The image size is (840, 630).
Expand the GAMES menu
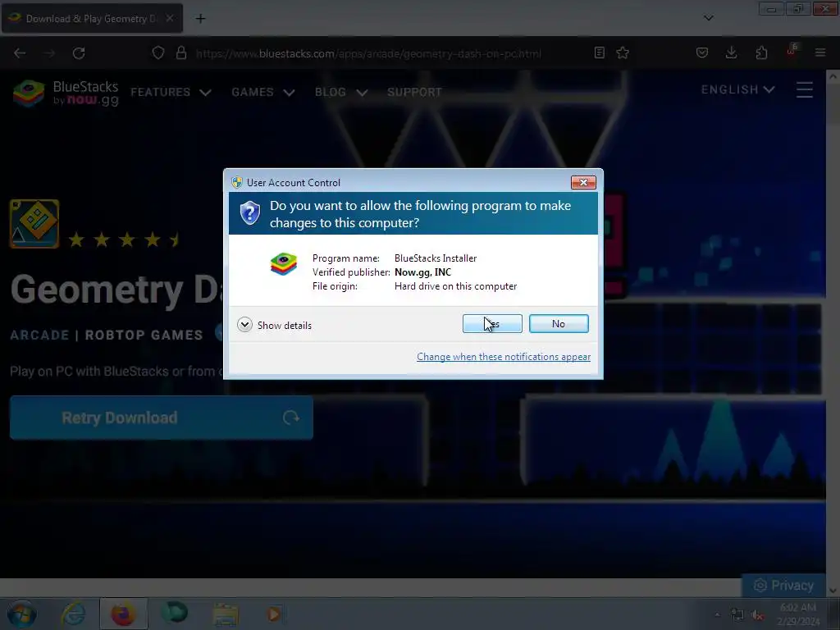pyautogui.click(x=263, y=92)
